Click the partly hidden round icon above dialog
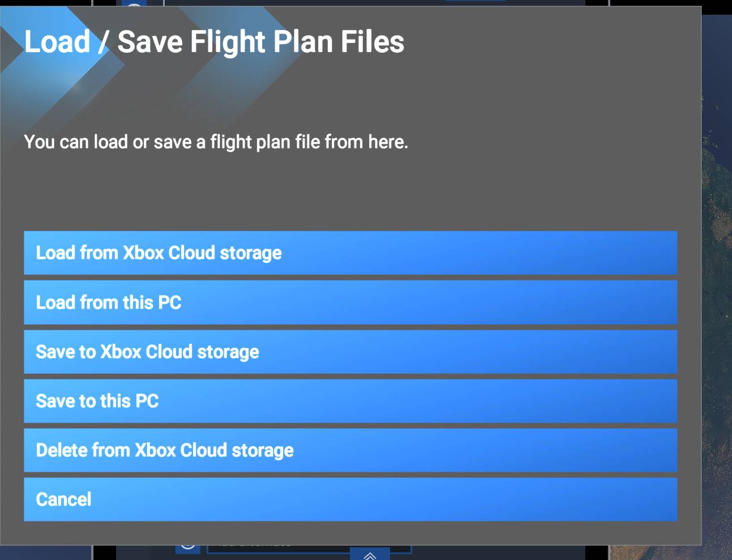This screenshot has height=560, width=732. [134, 3]
